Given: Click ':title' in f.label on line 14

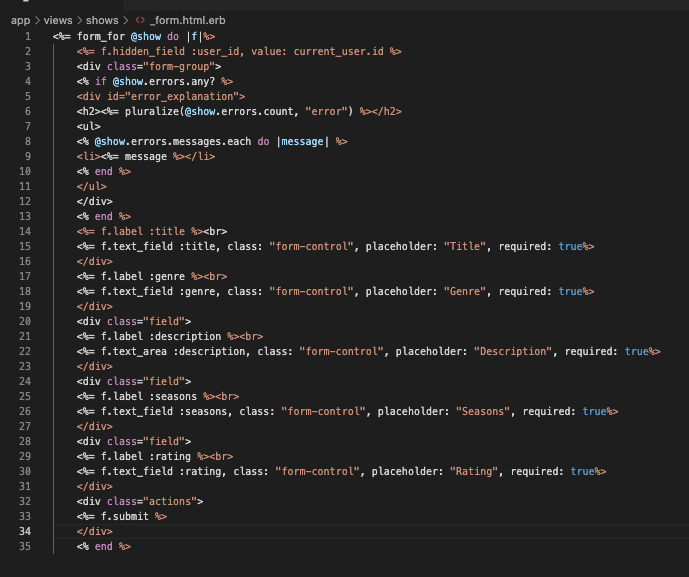Looking at the screenshot, I should (167, 232).
